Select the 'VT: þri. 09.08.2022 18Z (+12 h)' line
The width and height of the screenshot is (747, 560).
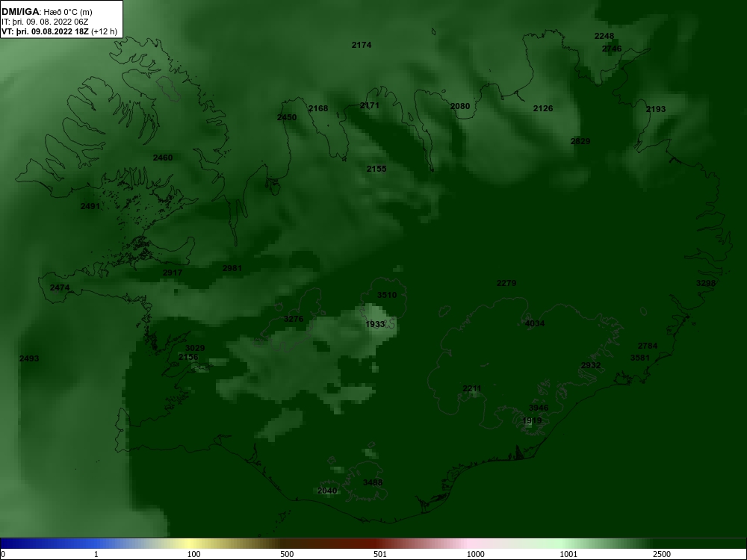coord(59,32)
